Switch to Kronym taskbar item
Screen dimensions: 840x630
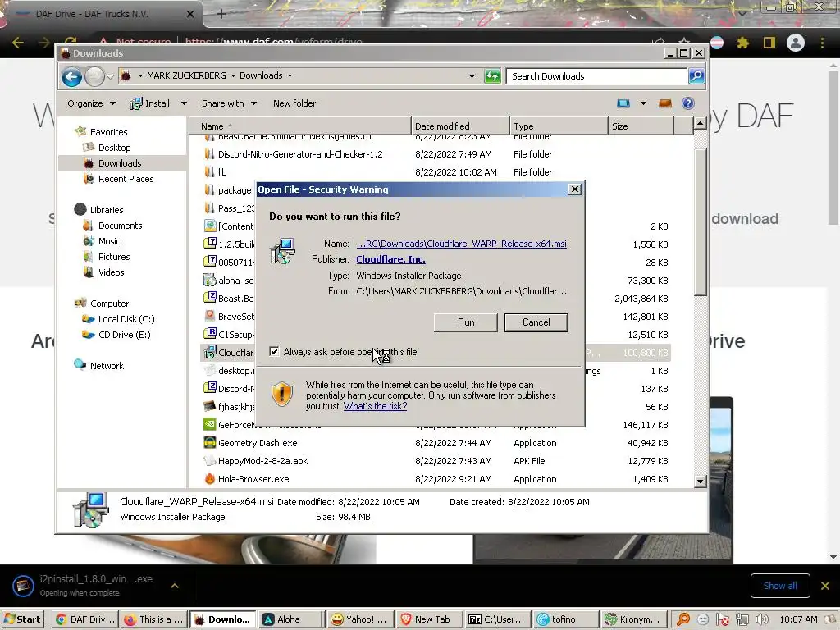tap(635, 619)
